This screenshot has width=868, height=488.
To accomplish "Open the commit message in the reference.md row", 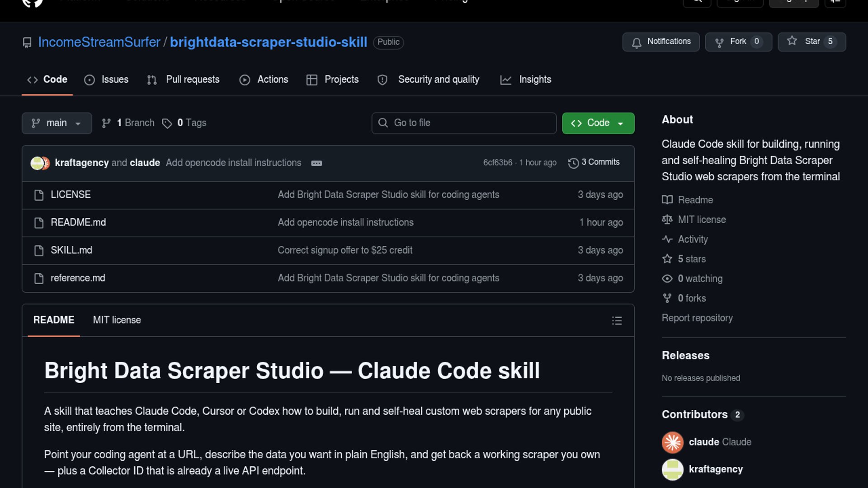I will click(x=388, y=278).
